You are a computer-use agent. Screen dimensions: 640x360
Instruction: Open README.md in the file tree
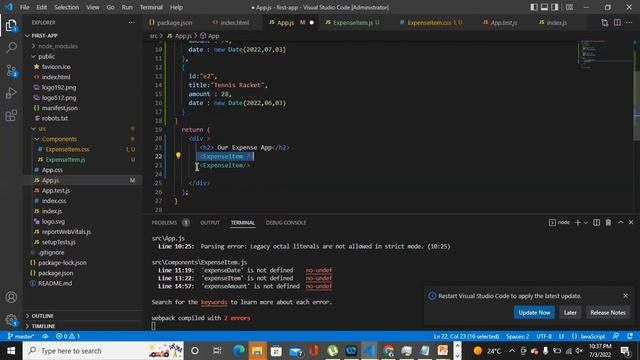pyautogui.click(x=55, y=283)
